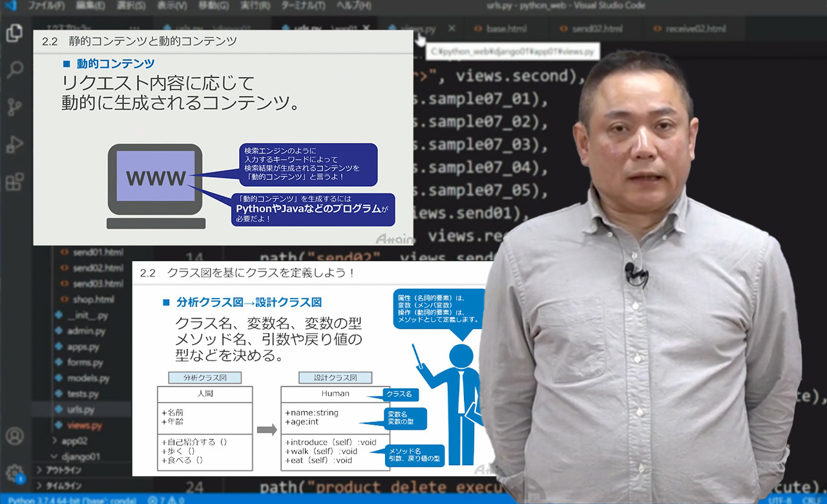The height and width of the screenshot is (504, 827).
Task: Expand the タイムライン section
Action: 61,485
